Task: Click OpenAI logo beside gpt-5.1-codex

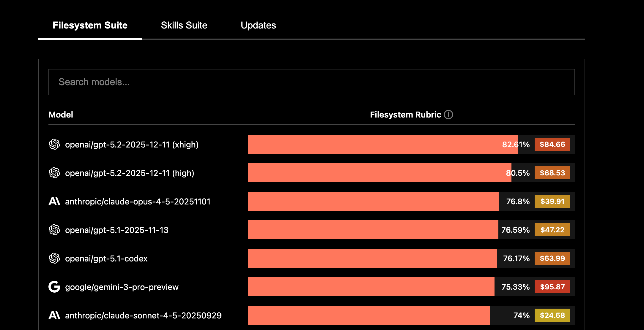Action: (x=54, y=258)
